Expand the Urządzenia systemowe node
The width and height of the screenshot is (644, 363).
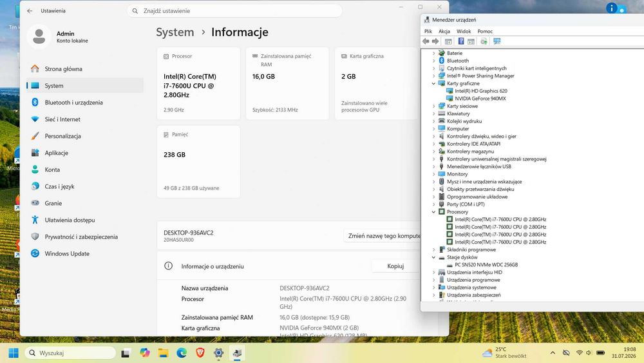pyautogui.click(x=433, y=288)
